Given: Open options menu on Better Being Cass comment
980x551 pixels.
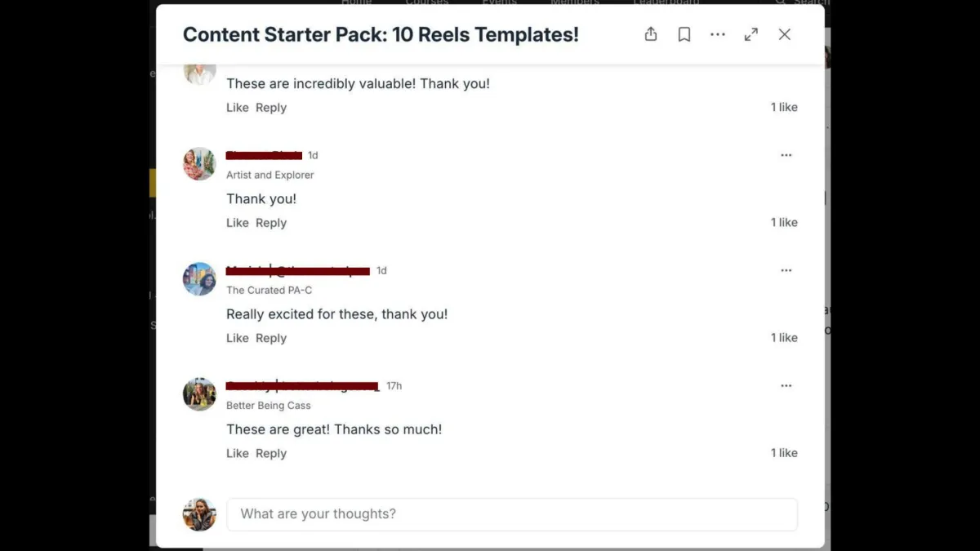Looking at the screenshot, I should [786, 385].
